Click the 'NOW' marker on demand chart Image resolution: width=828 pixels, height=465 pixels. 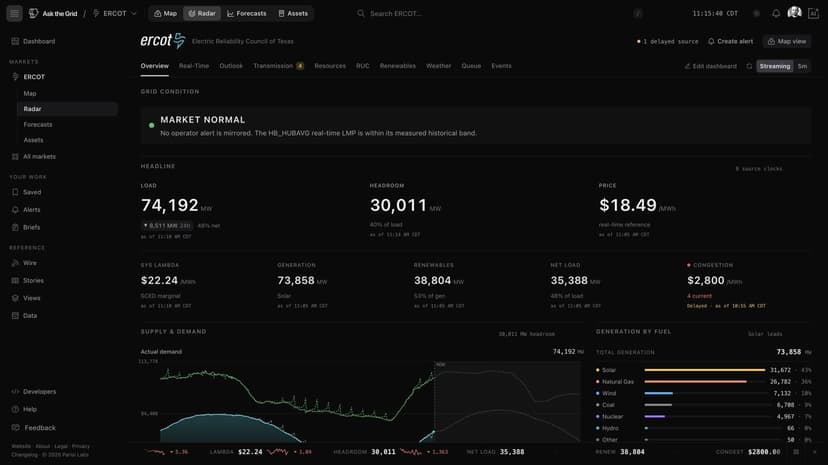click(440, 365)
